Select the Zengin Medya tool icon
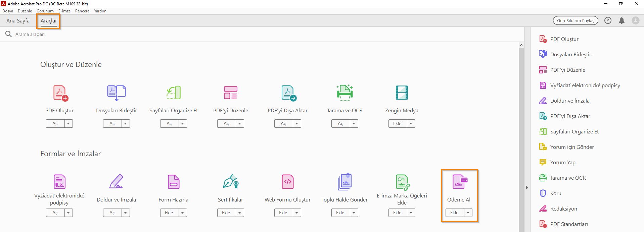644x232 pixels. coord(402,93)
